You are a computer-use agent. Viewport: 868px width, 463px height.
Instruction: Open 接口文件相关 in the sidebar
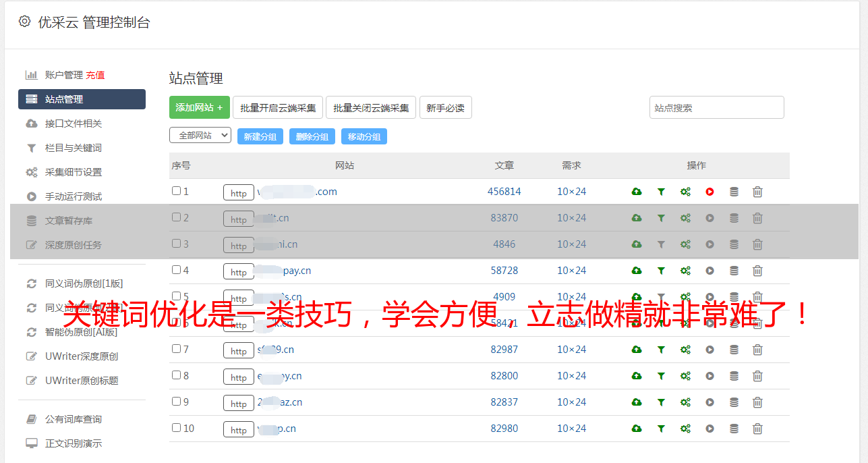click(x=74, y=124)
